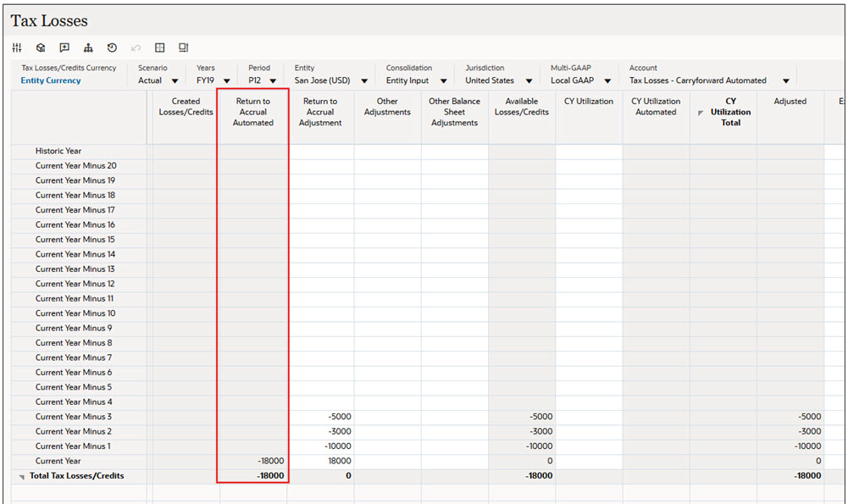Open the Consolidation Entity Input dropdown

[x=443, y=81]
